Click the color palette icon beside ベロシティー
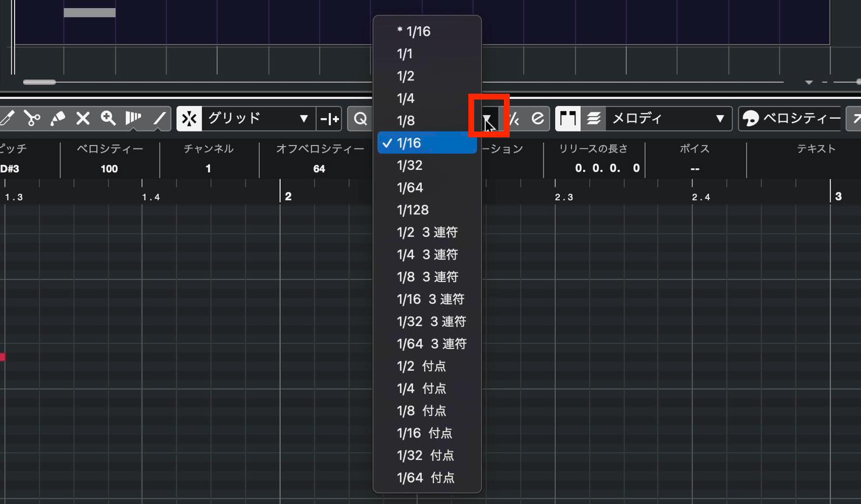 (751, 119)
